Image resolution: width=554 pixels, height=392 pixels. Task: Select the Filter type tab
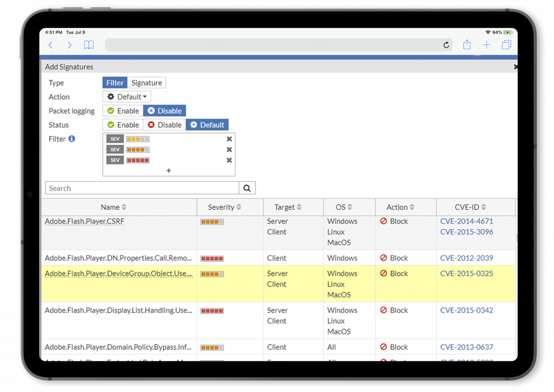115,82
